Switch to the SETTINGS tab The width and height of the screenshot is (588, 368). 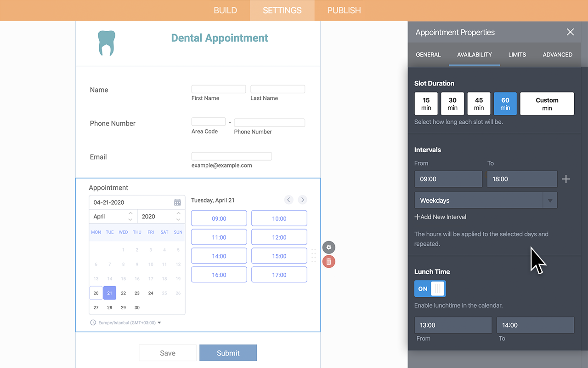click(282, 10)
